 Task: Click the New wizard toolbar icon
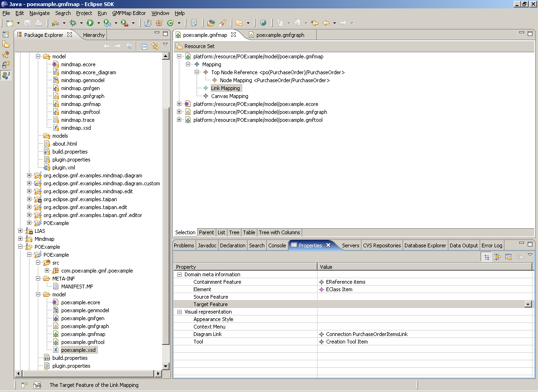pos(10,23)
